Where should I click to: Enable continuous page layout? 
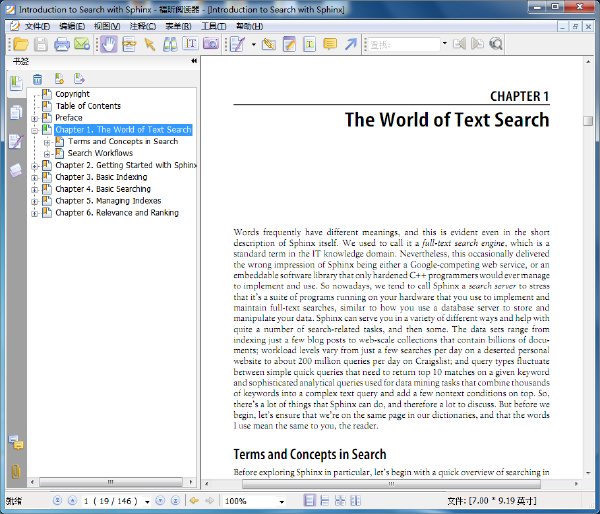pos(324,501)
